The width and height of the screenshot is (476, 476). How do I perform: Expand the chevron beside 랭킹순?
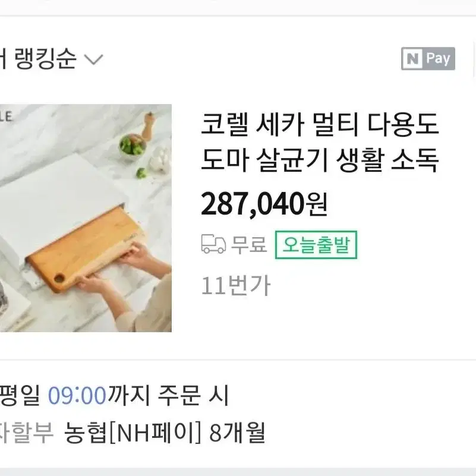93,59
